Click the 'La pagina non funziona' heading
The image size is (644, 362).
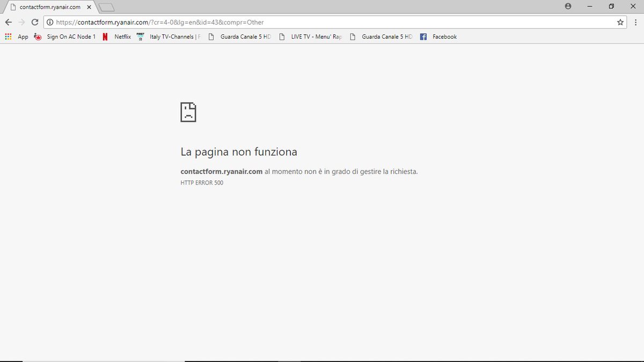(x=239, y=152)
